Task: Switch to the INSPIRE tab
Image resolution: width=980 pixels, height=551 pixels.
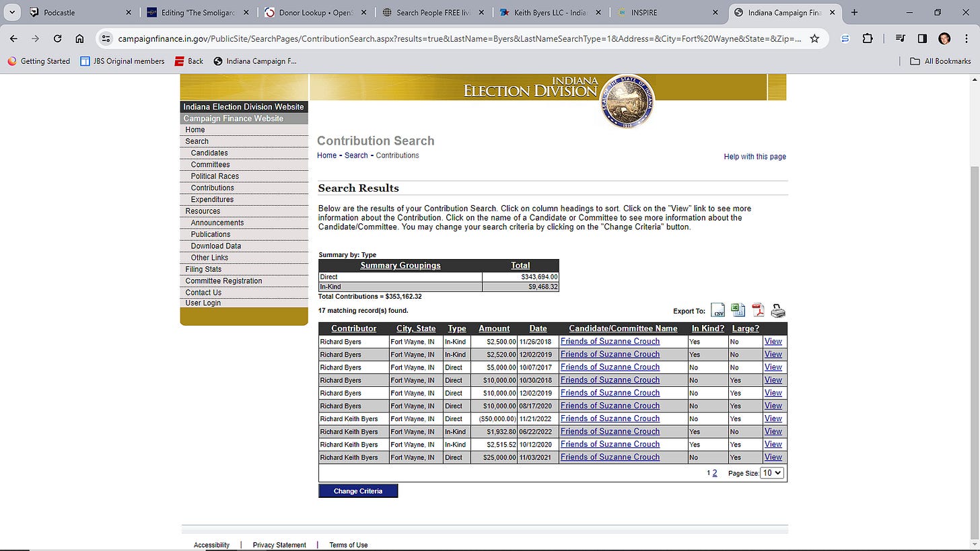Action: pyautogui.click(x=667, y=12)
